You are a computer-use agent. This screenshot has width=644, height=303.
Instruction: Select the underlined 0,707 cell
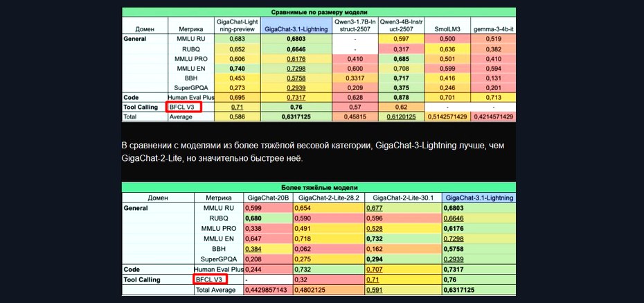(x=403, y=269)
